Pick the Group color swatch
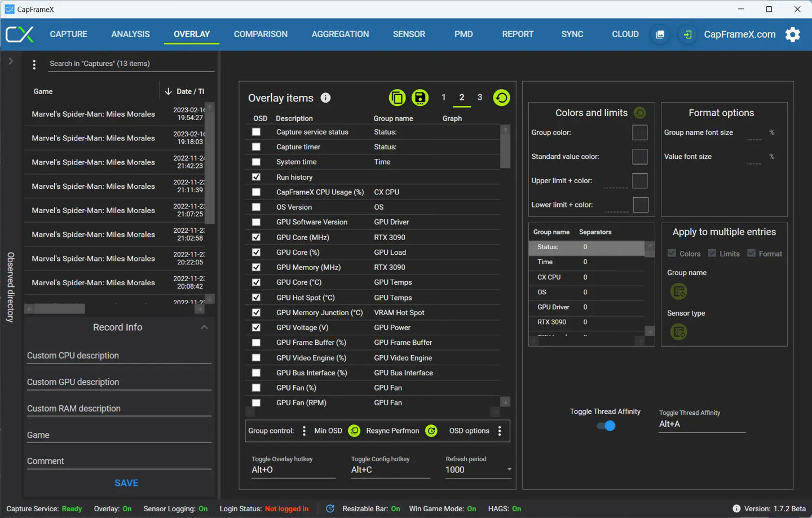Screen dimensions: 812x518 639,133
